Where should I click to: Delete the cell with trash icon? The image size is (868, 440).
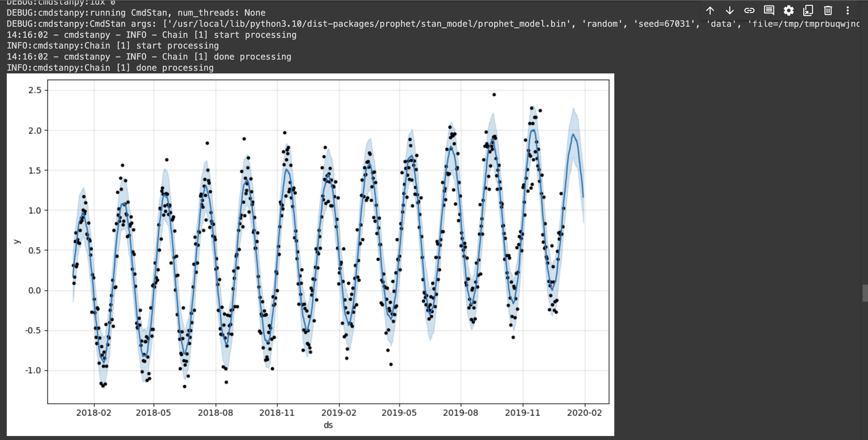coord(828,10)
